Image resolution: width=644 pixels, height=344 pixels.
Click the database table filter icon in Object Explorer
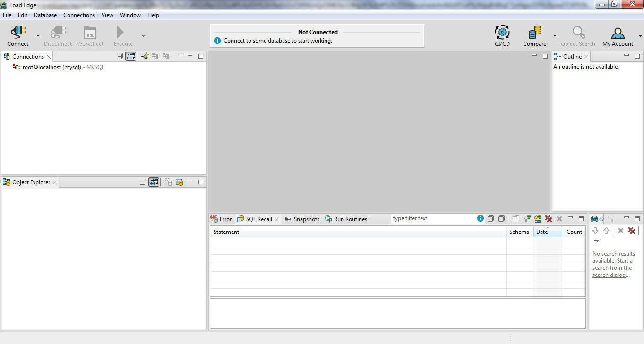pyautogui.click(x=179, y=182)
